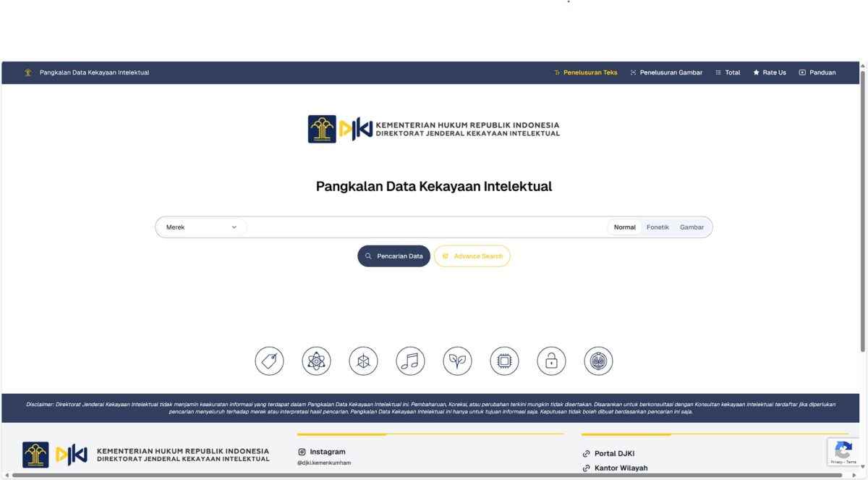Click the horizontal scrollbar at the bottom
This screenshot has height=480, width=868.
coord(427,476)
